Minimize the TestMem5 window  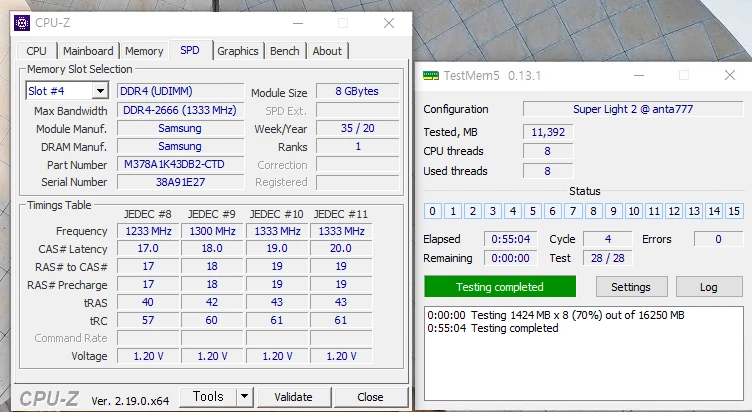(639, 75)
